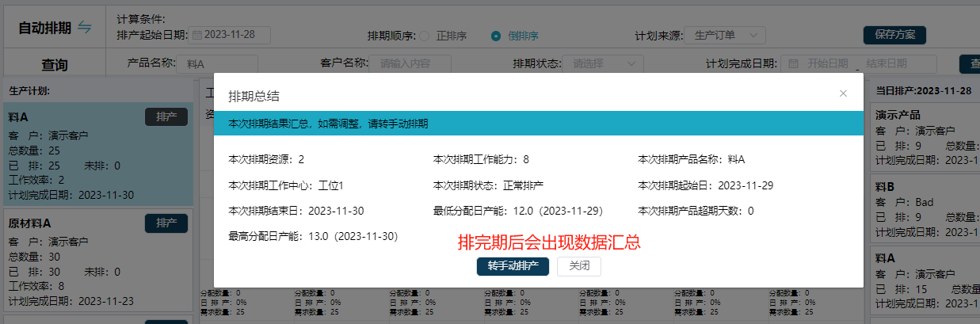Click 排产 button for 料A plan
This screenshot has width=980, height=324.
point(166,117)
